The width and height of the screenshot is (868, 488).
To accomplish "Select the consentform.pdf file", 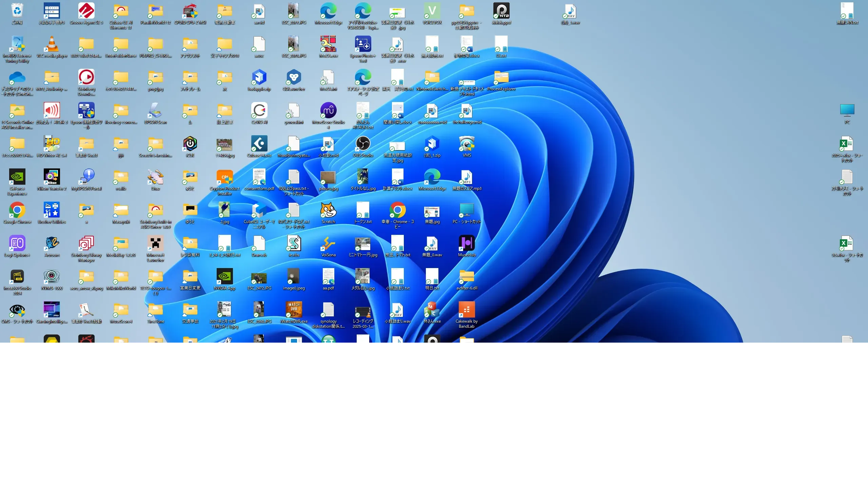I will tap(259, 177).
